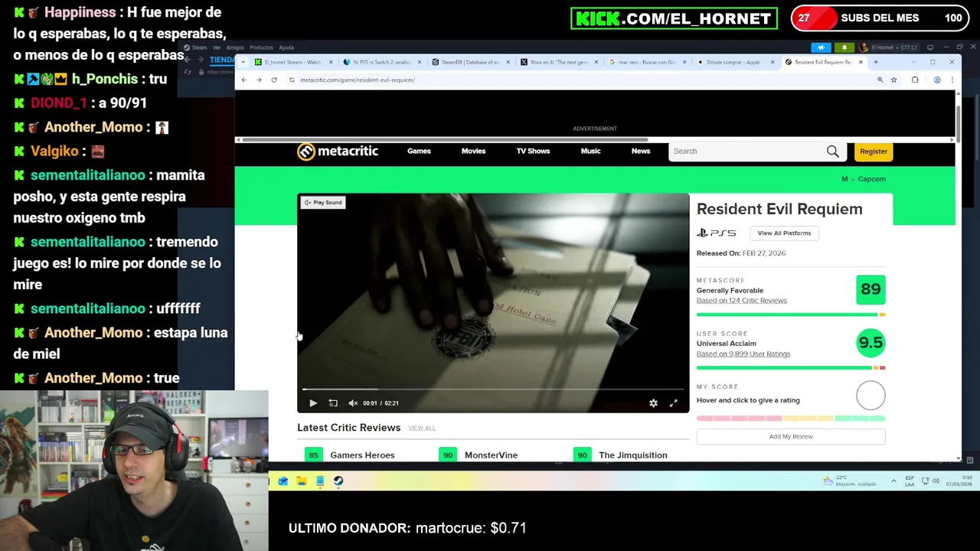Image resolution: width=980 pixels, height=551 pixels.
Task: Open Steam's Ayuda menu
Action: [286, 47]
